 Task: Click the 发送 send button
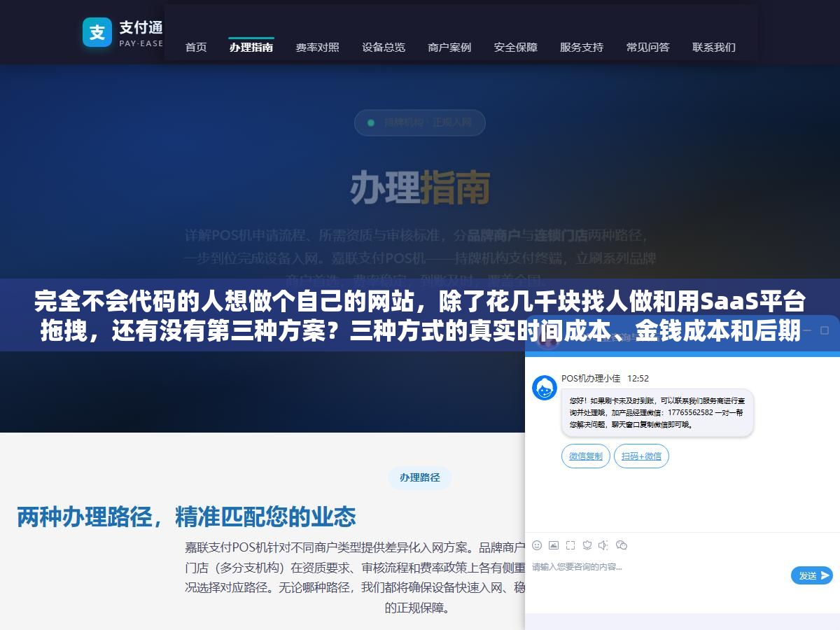(x=812, y=575)
